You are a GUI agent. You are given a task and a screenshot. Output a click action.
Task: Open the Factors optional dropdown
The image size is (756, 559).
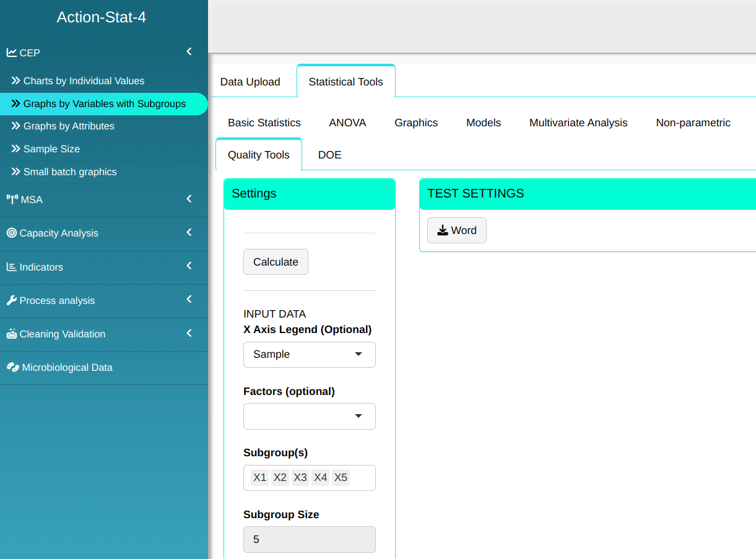click(x=309, y=416)
